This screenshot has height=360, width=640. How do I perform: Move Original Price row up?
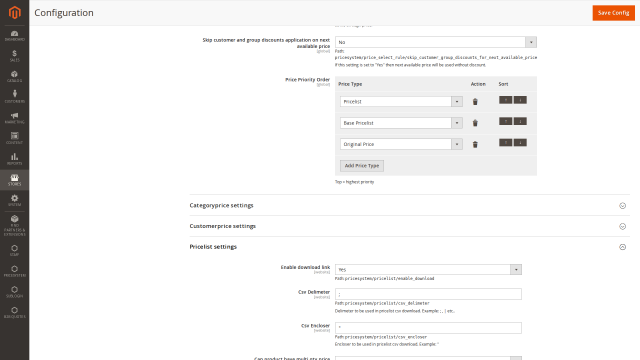[505, 142]
